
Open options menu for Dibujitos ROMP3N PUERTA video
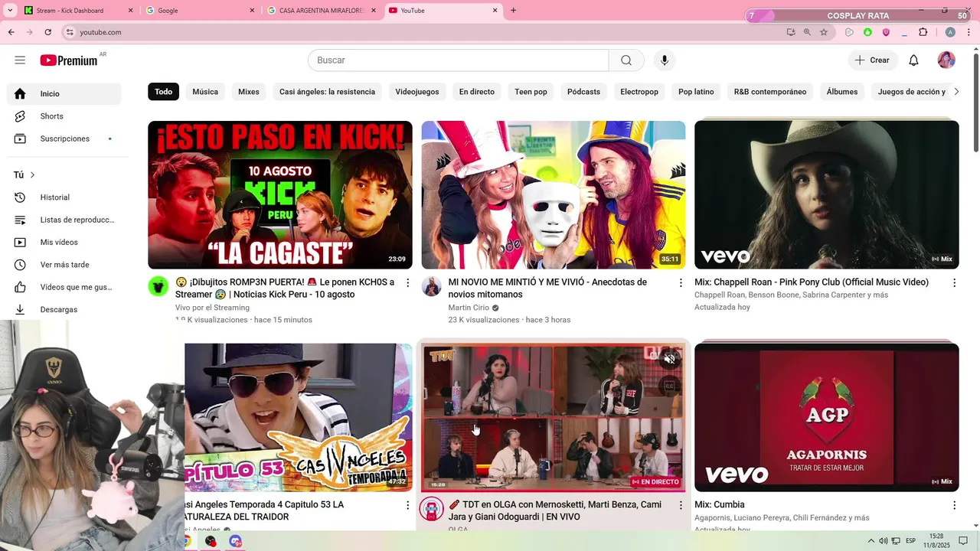(x=407, y=283)
